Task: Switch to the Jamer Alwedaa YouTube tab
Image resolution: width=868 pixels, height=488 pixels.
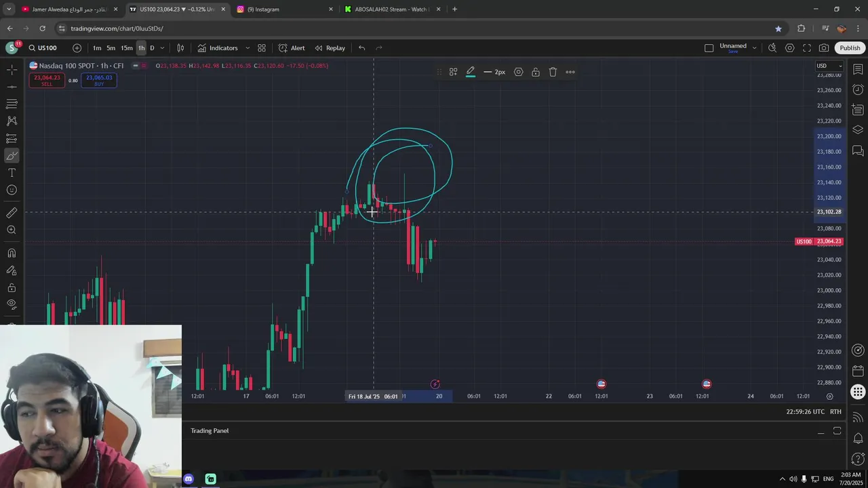Action: coord(71,9)
